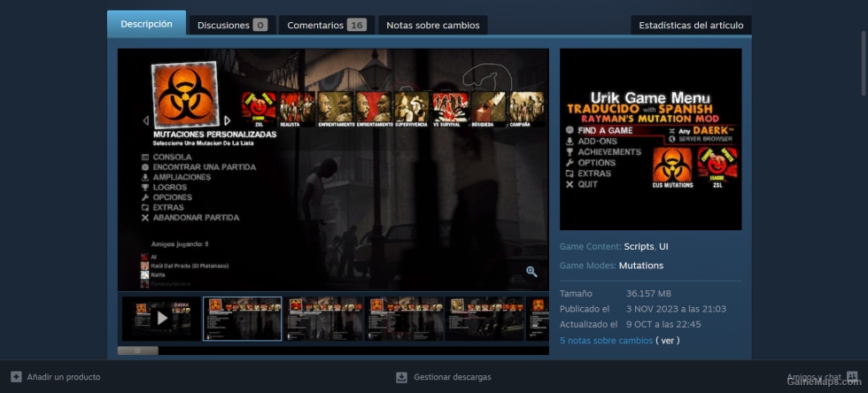Open Estadísticas del artículo
This screenshot has width=868, height=393.
[x=691, y=26]
